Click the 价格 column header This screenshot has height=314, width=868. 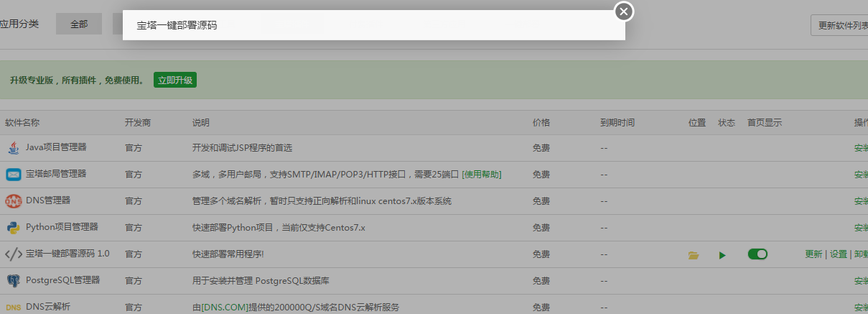click(x=541, y=123)
